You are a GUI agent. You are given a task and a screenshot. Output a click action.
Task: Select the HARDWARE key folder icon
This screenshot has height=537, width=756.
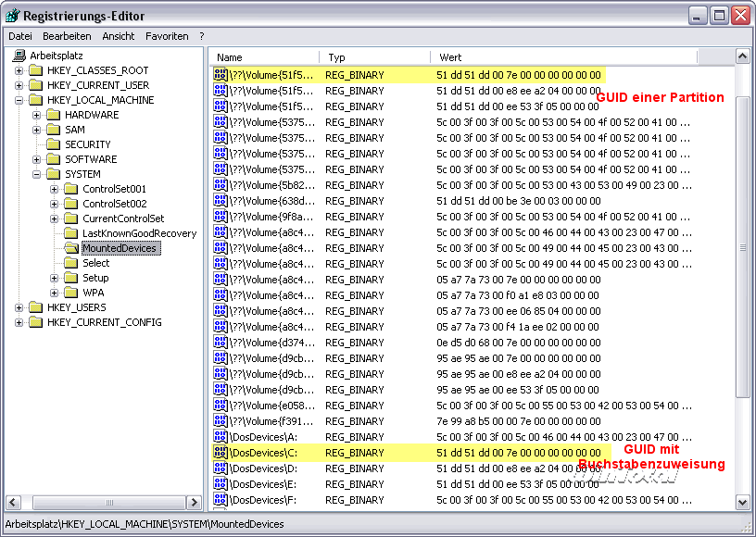tap(54, 115)
